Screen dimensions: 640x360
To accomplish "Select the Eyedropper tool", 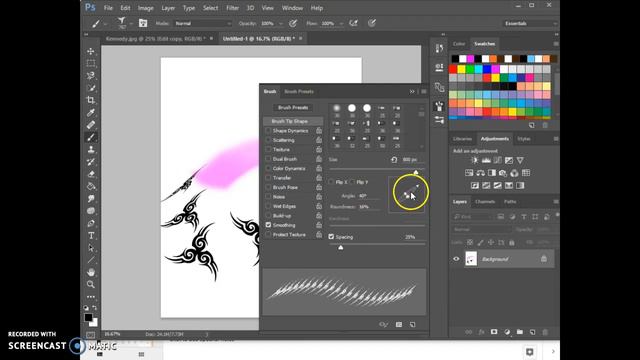I will [x=91, y=113].
